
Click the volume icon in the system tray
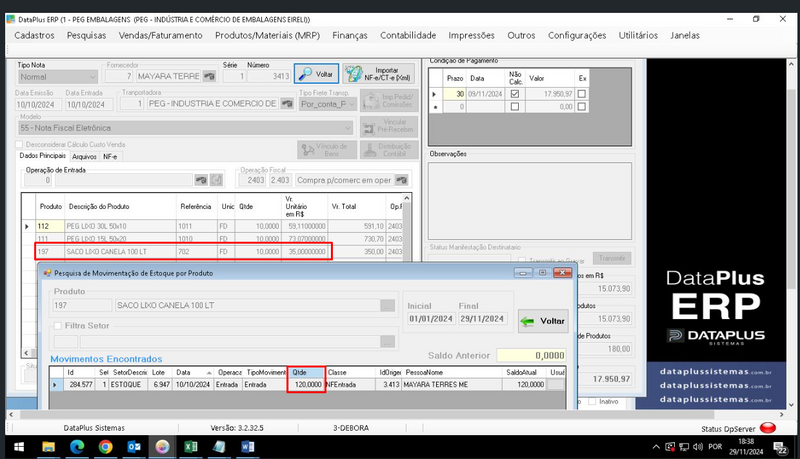pyautogui.click(x=697, y=447)
